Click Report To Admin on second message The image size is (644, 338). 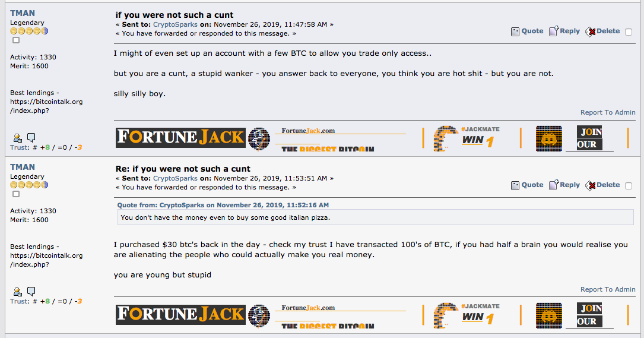tap(608, 289)
